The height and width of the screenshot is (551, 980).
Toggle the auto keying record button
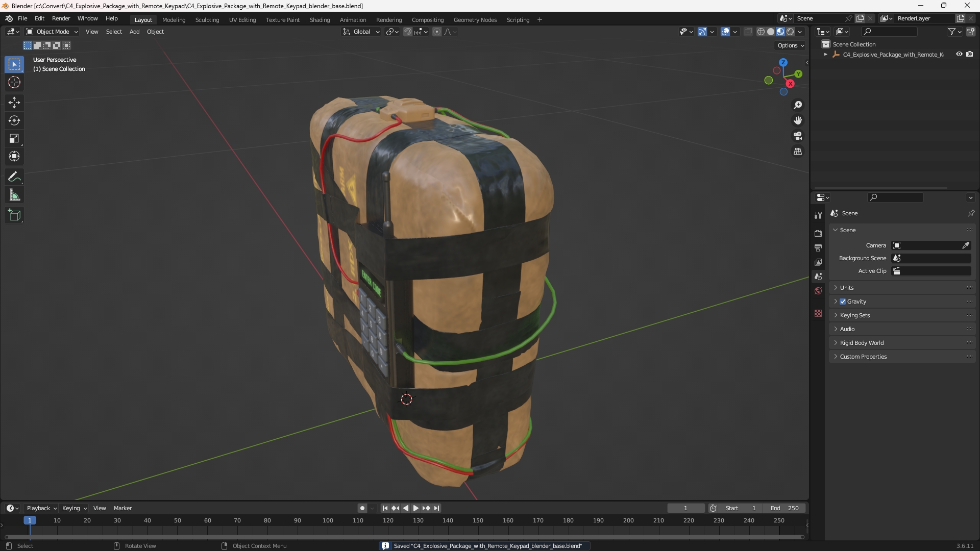click(x=362, y=508)
